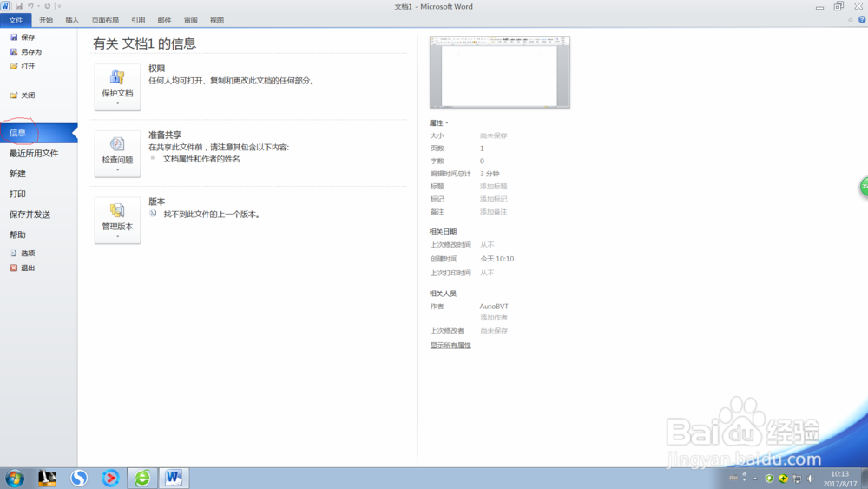Viewport: 868px width, 489px height.
Task: Open 保存并发送 section
Action: pyautogui.click(x=30, y=215)
